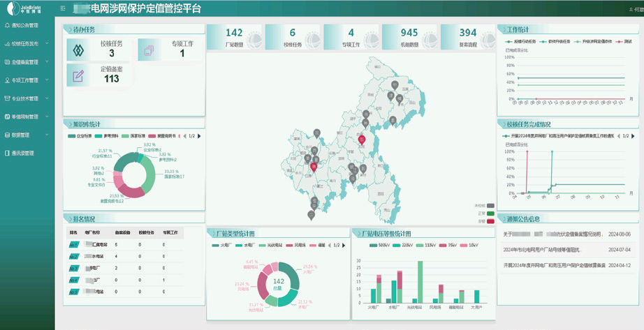644x330 pixels.
Task: Click the red highlighted map pin marker
Action: click(x=362, y=140)
